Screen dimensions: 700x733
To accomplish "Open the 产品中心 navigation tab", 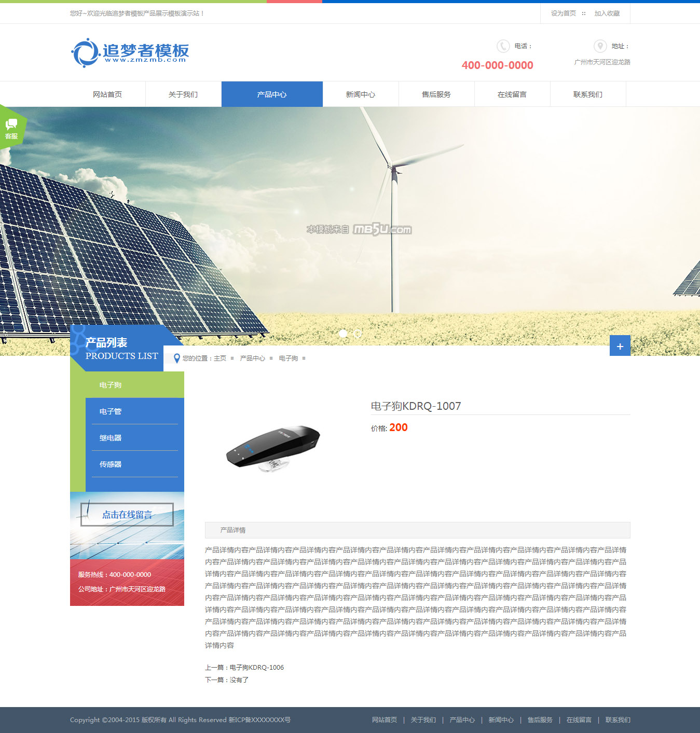I will coord(272,94).
